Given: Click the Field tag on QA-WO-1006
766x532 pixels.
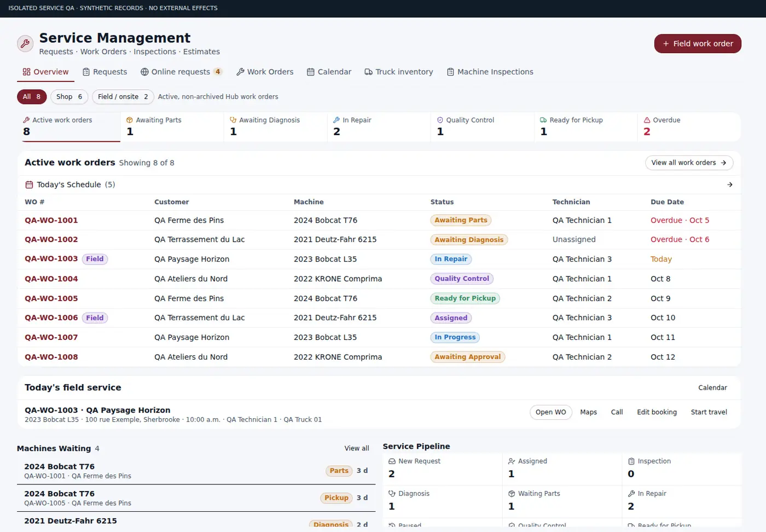Looking at the screenshot, I should (x=95, y=318).
